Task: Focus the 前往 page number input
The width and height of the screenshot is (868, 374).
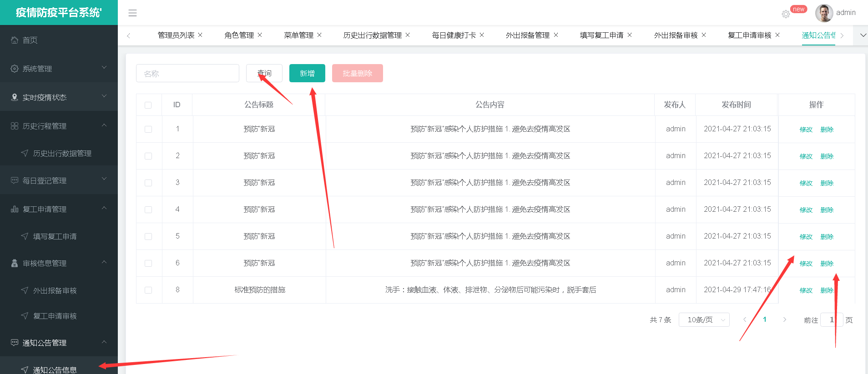Action: click(832, 319)
